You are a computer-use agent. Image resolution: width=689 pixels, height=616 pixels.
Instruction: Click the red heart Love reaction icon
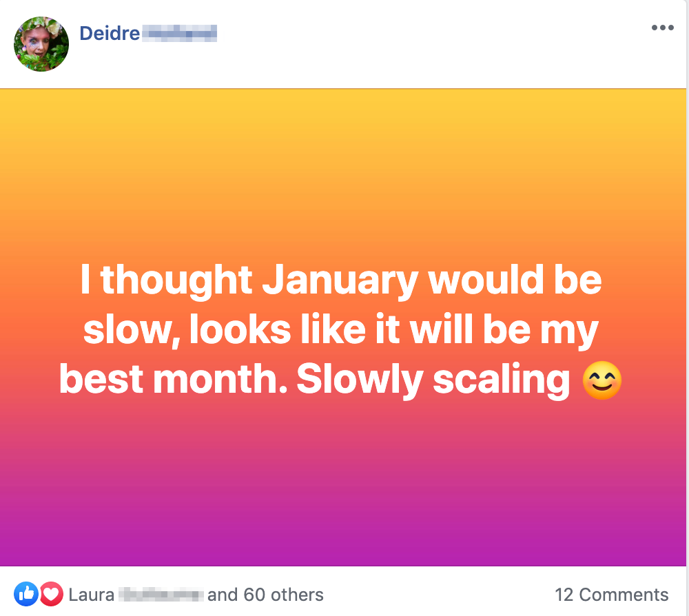coord(52,594)
